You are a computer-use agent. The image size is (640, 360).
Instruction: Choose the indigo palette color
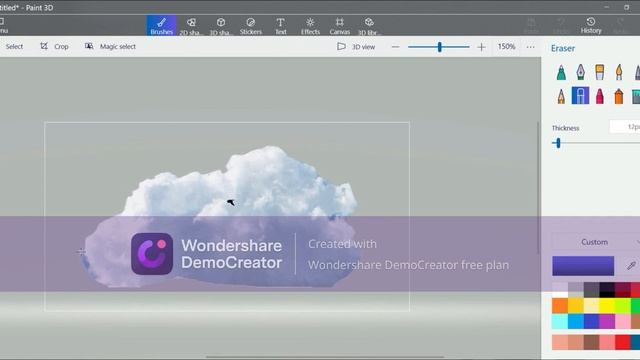(x=591, y=321)
